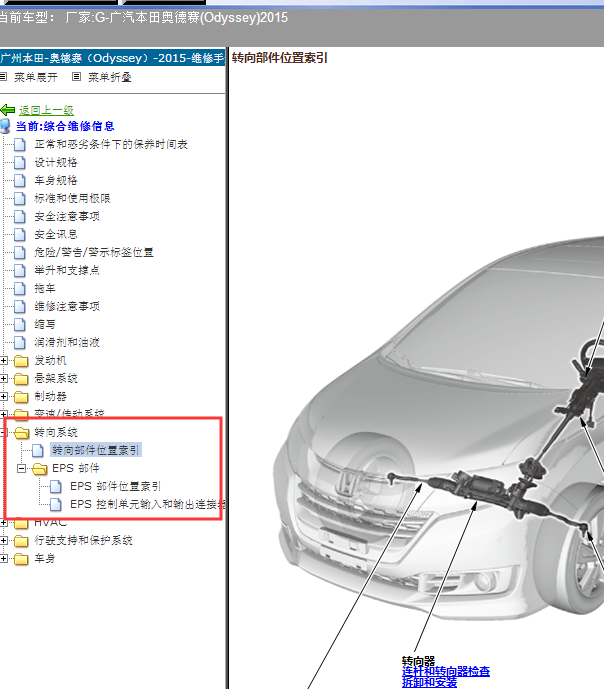The height and width of the screenshot is (689, 604).
Task: Open the 缩写 entry
Action: (45, 324)
